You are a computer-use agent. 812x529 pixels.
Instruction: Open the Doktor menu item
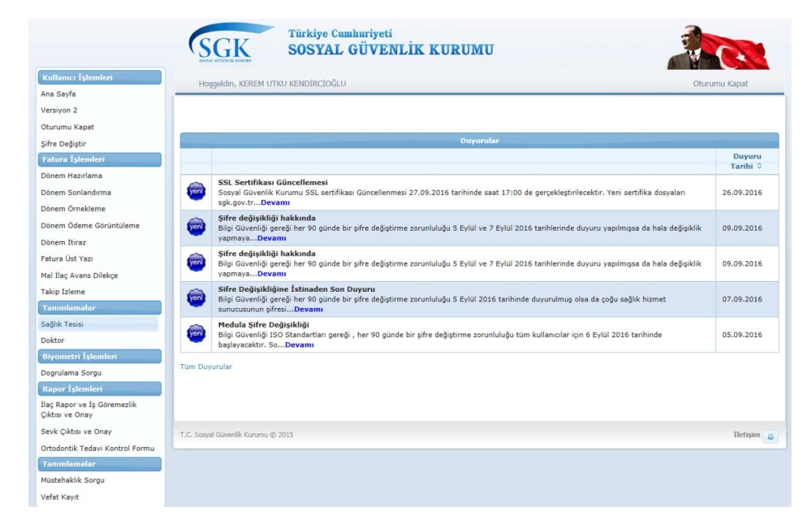(52, 340)
